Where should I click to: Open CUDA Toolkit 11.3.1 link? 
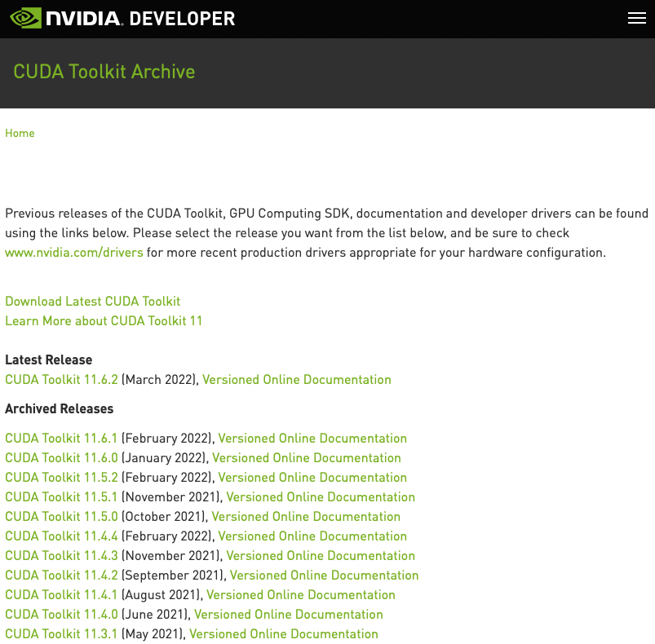[61, 634]
